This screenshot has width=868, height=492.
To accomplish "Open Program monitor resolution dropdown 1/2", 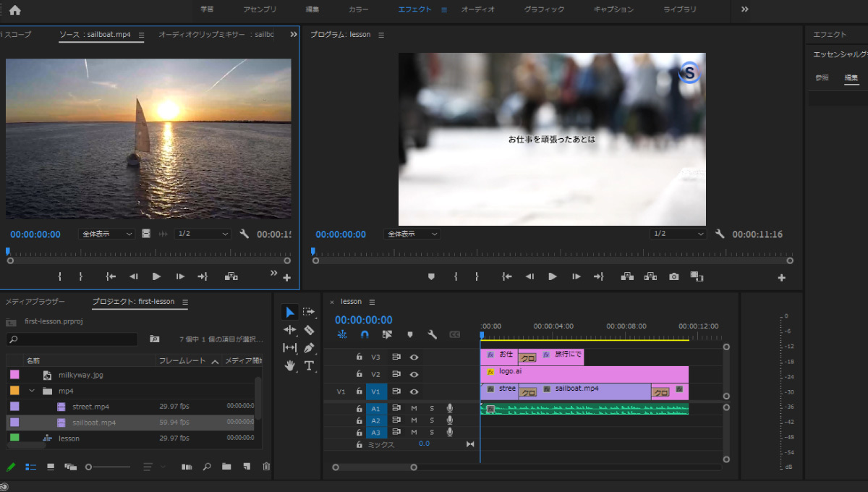I will tap(678, 234).
